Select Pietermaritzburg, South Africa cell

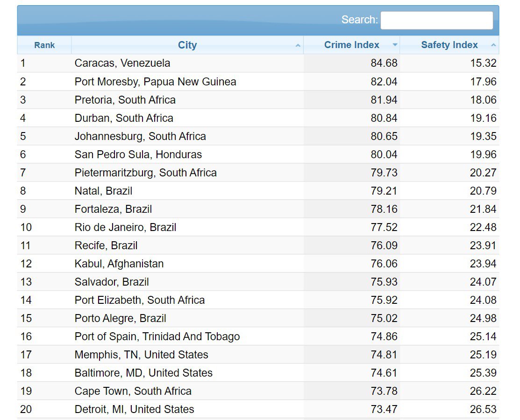pos(187,173)
